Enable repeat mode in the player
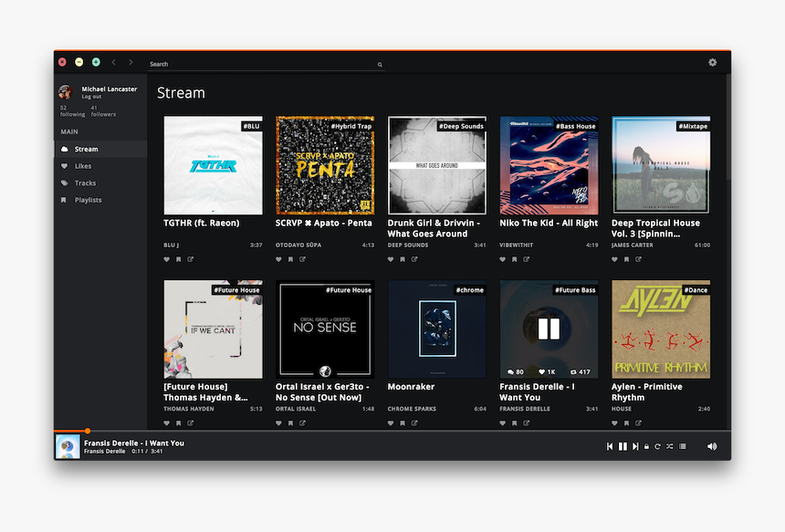Screen dimensions: 785x532 tap(658, 446)
